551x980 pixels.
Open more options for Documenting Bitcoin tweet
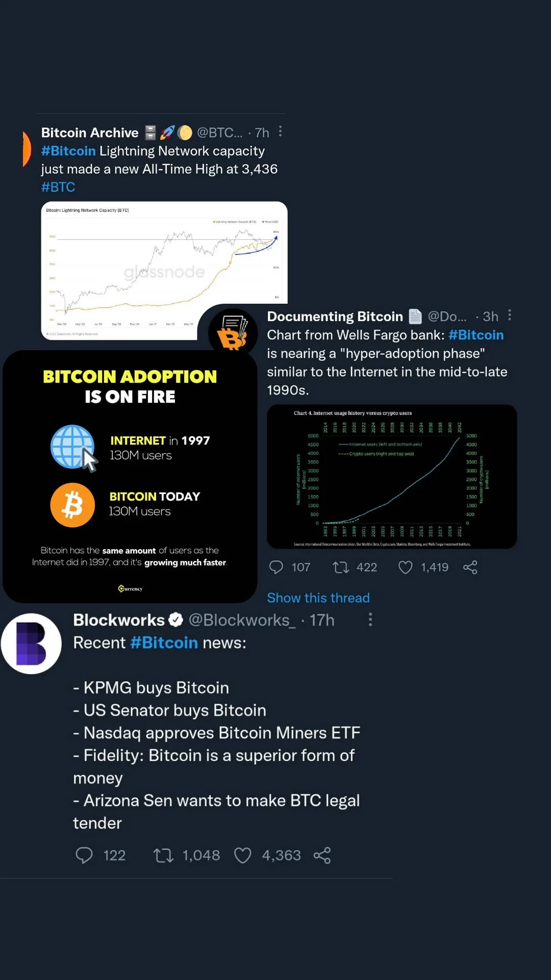(x=509, y=315)
